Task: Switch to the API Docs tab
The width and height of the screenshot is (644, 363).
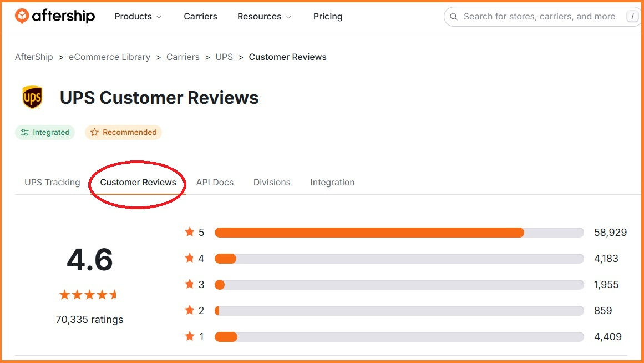Action: pyautogui.click(x=215, y=182)
